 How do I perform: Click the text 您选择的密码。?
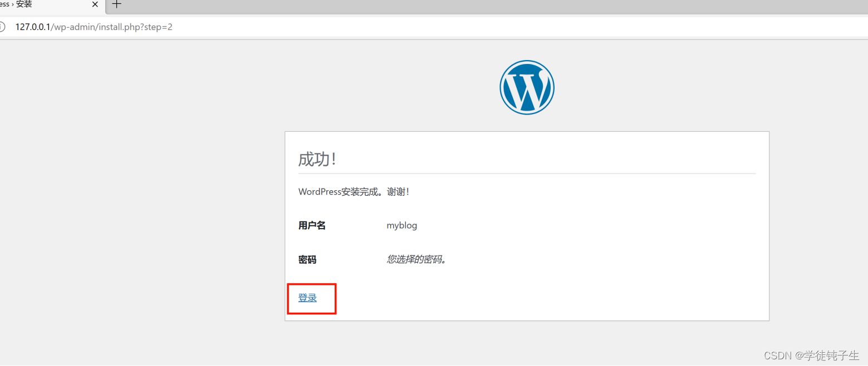coord(417,259)
